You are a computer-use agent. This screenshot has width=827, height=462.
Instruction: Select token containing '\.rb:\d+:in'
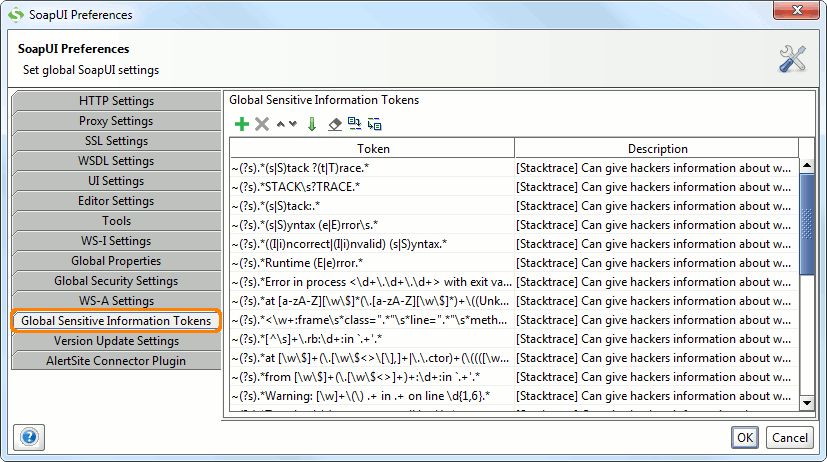pyautogui.click(x=372, y=339)
